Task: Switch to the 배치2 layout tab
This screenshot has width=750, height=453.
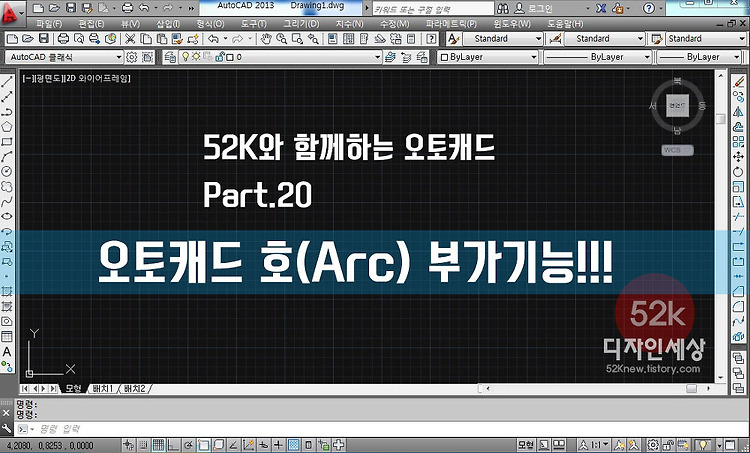Action: (x=134, y=388)
